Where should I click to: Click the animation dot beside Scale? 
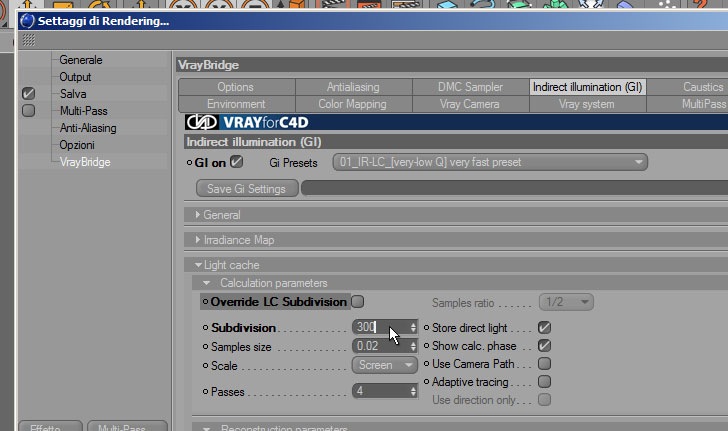pos(205,366)
